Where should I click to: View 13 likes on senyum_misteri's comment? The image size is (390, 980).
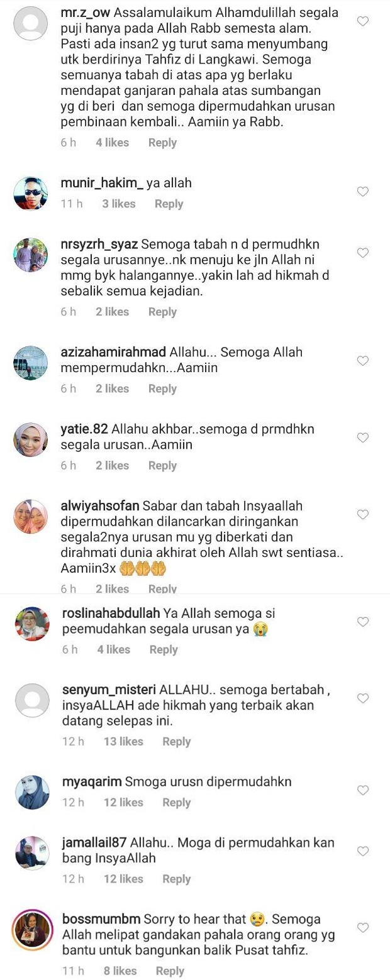click(x=123, y=741)
